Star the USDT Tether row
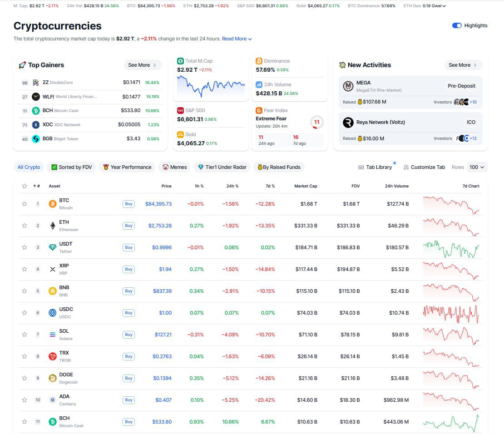Viewport: 504px width, 434px height. point(25,247)
